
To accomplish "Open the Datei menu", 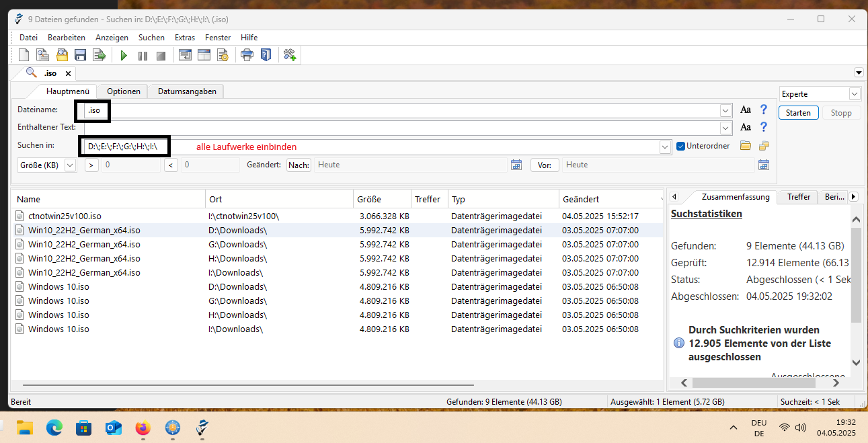I will pyautogui.click(x=28, y=38).
